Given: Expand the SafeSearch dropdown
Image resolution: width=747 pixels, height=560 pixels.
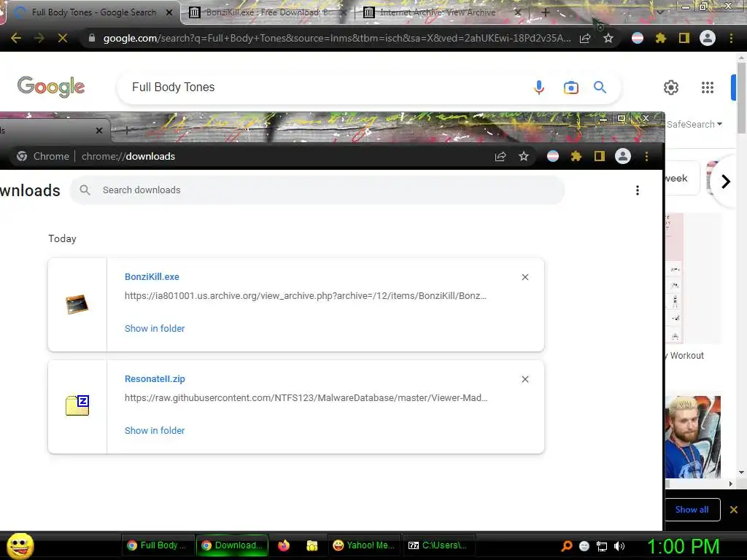Looking at the screenshot, I should (x=694, y=124).
